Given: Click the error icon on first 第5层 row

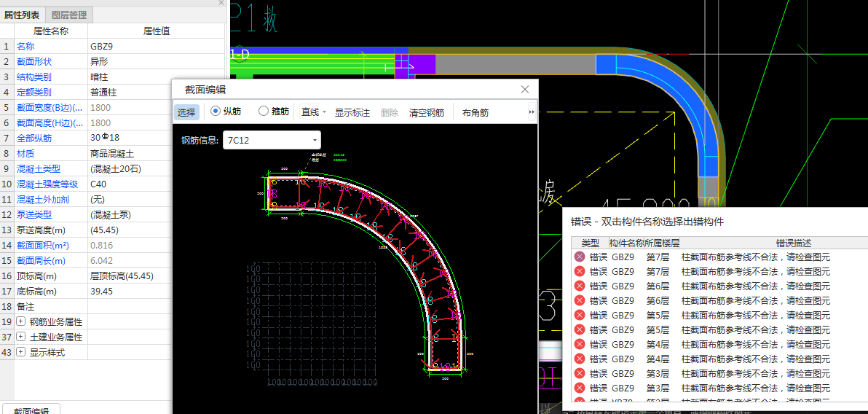Looking at the screenshot, I should pyautogui.click(x=580, y=315).
